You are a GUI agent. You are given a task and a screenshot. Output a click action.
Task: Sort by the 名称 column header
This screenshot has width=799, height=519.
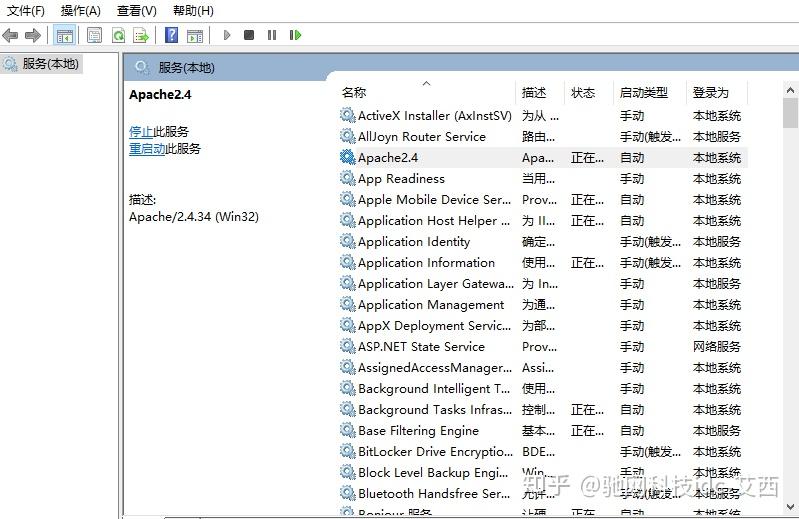pyautogui.click(x=354, y=93)
